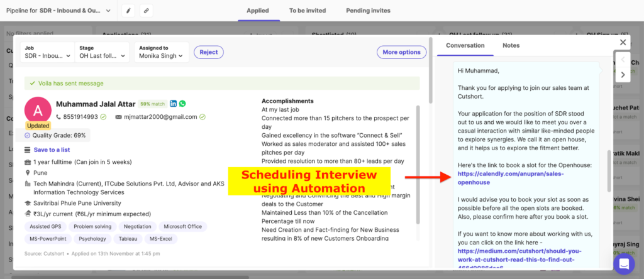Click the copy link icon in top bar

(x=146, y=11)
